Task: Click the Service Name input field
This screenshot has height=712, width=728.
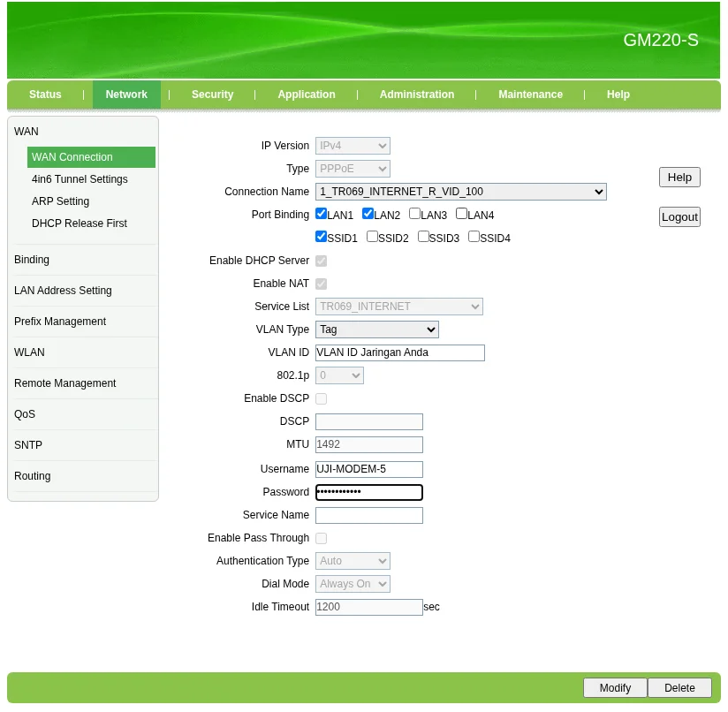Action: 368,515
